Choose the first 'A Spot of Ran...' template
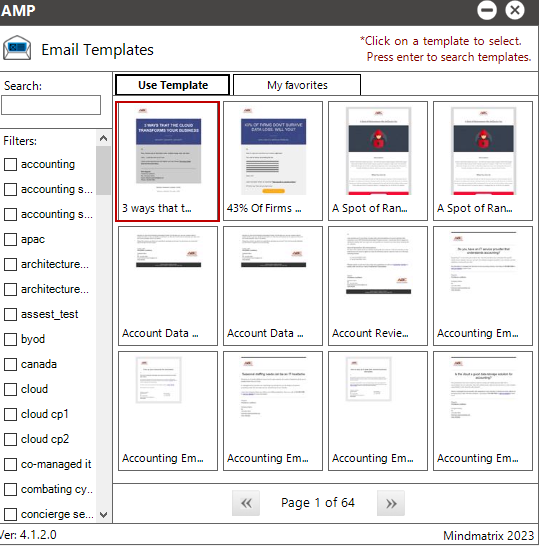Image resolution: width=539 pixels, height=547 pixels. click(378, 161)
